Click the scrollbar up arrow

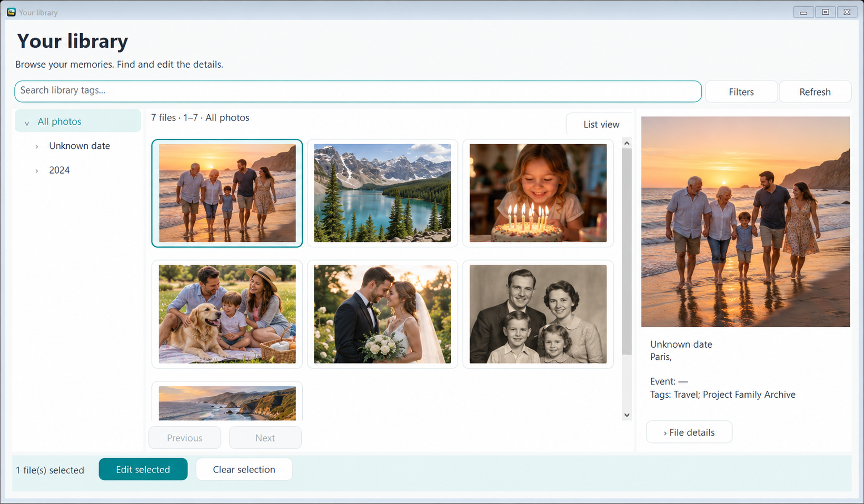click(627, 143)
